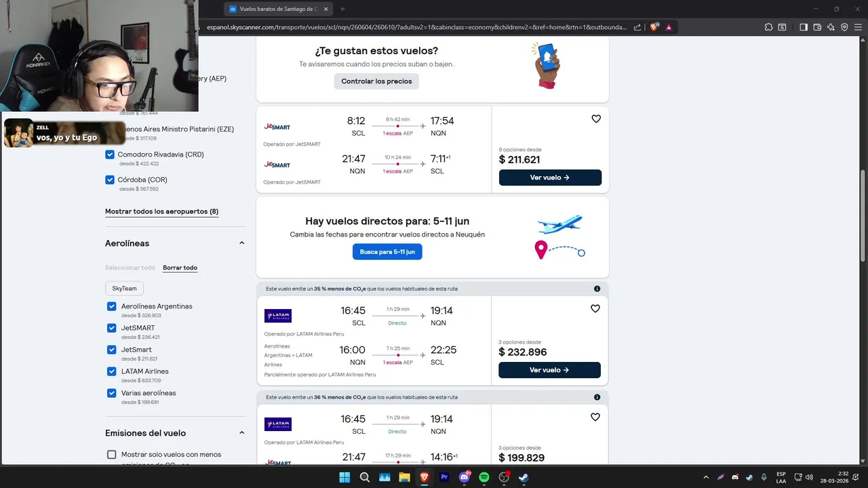Open Spotify from the taskbar

pos(484,477)
